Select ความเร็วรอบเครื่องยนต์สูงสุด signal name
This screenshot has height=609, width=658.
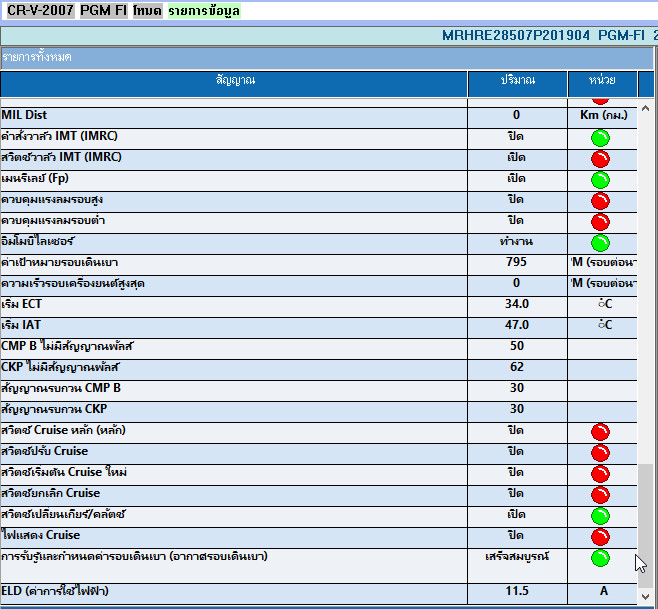(73, 284)
